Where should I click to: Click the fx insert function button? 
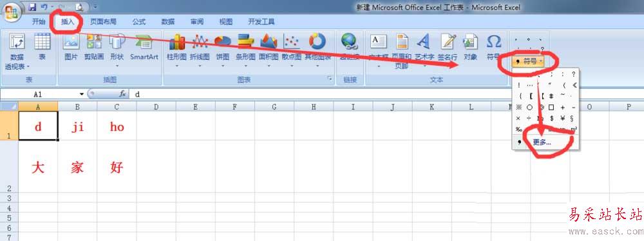pyautogui.click(x=122, y=94)
